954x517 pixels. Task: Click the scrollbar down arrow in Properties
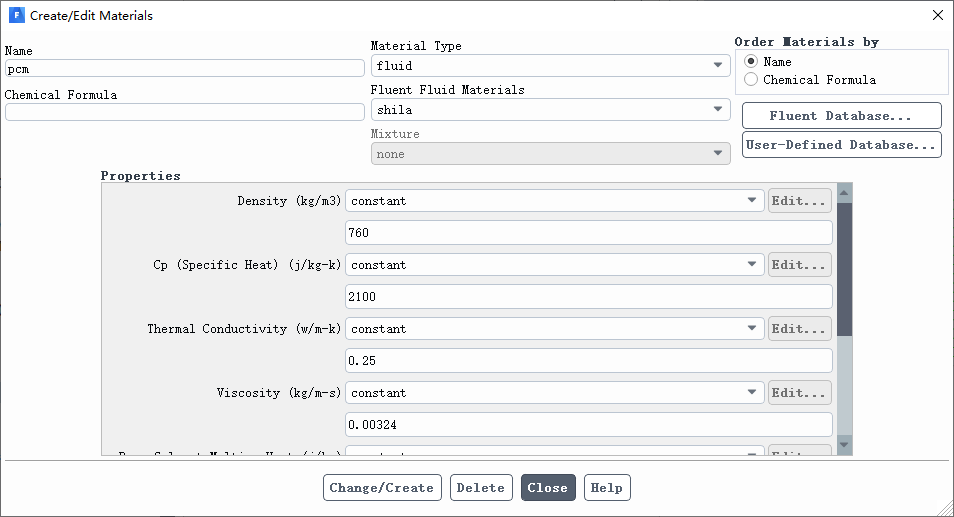tap(844, 445)
